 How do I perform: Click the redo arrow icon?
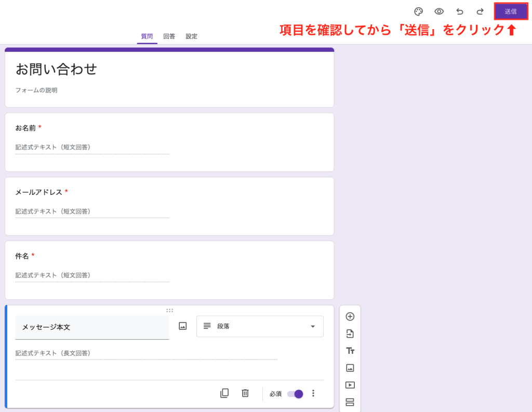click(480, 11)
